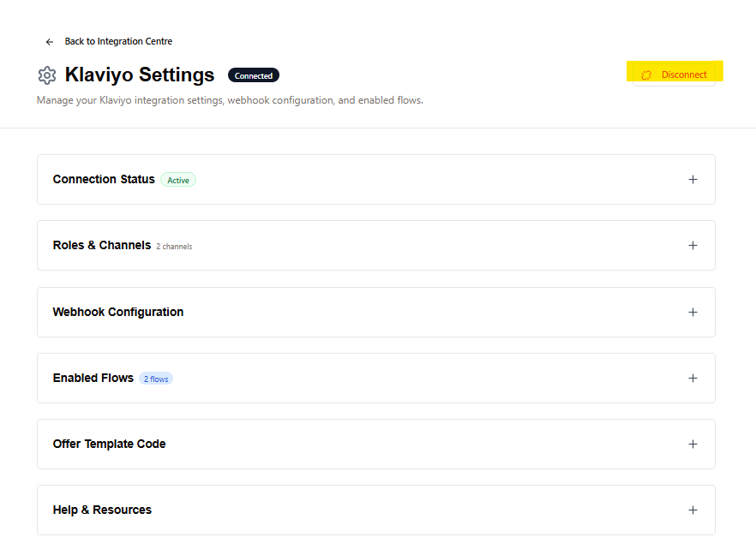Click the unplug icon beside Disconnect

point(647,75)
